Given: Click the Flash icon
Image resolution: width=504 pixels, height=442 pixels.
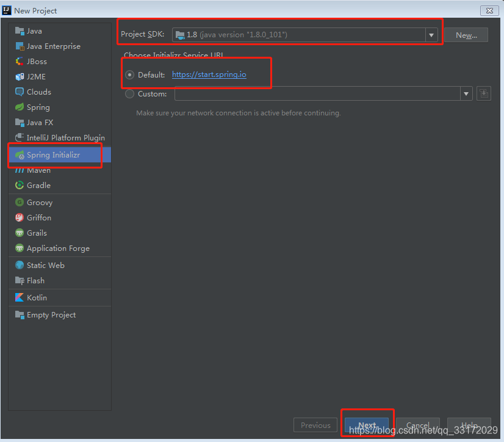Looking at the screenshot, I should 20,280.
